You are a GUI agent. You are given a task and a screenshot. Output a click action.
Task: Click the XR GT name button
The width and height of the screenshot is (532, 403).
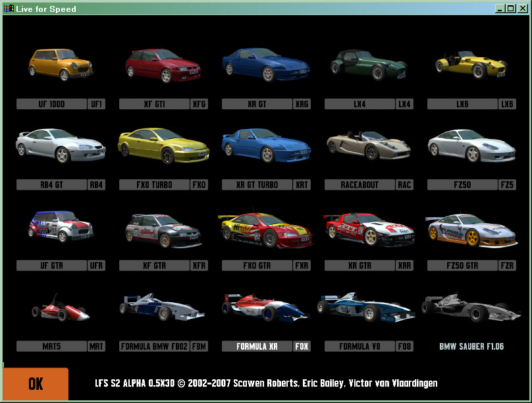pos(257,104)
